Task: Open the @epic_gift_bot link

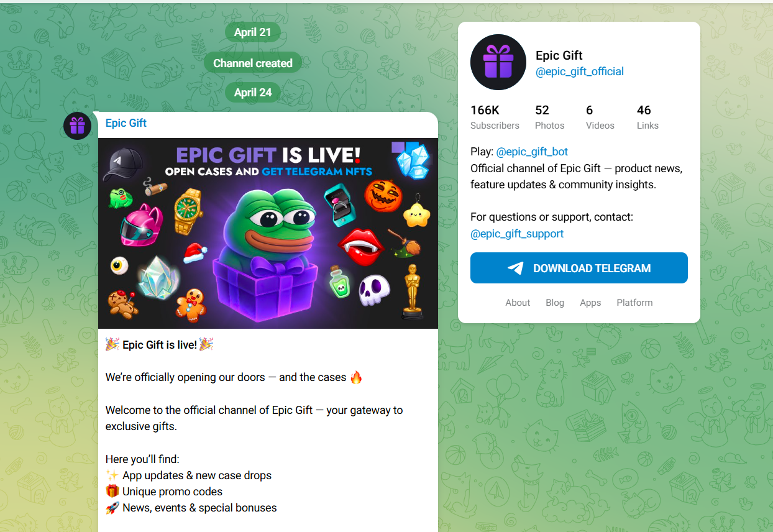Action: tap(532, 152)
